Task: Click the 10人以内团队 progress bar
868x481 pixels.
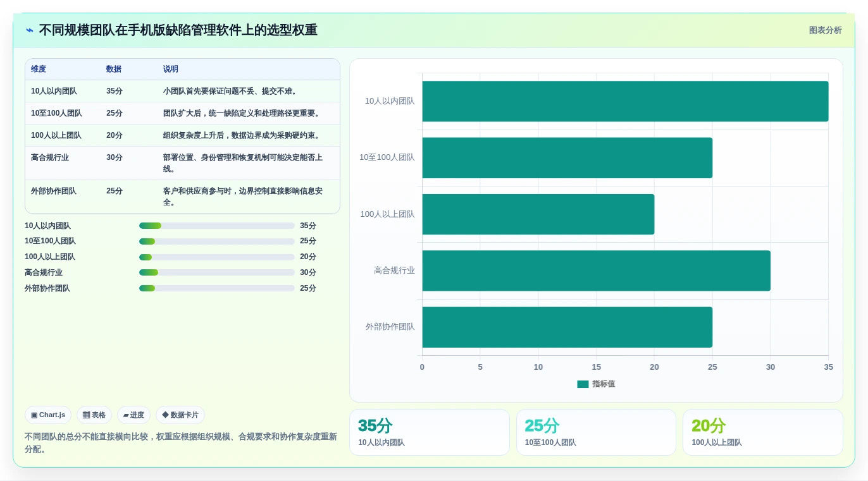Action: point(217,226)
